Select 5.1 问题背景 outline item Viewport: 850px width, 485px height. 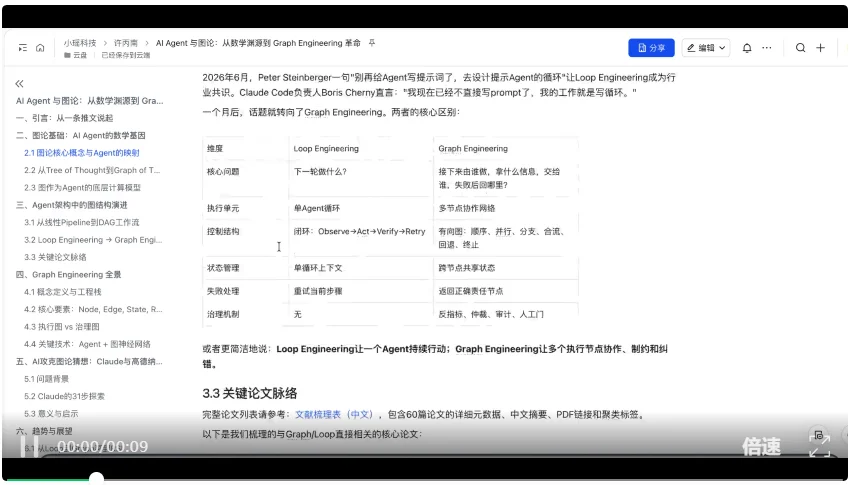point(47,378)
